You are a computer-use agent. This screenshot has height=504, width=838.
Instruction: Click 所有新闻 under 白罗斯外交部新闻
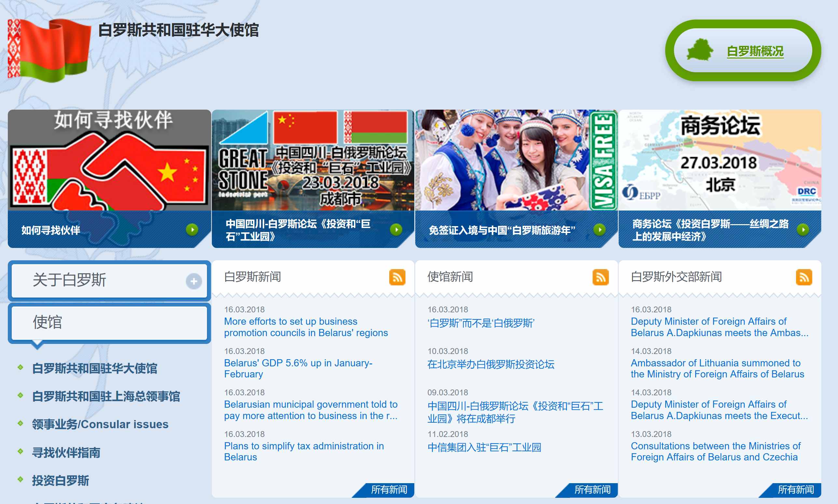[796, 489]
